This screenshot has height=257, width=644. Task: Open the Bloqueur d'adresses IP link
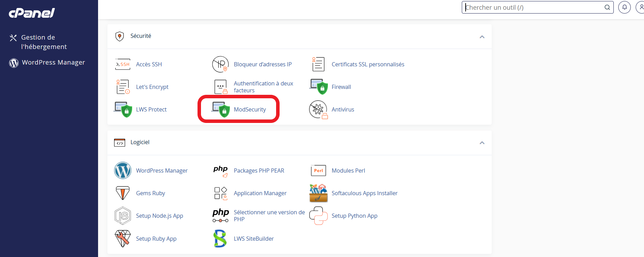(x=263, y=64)
